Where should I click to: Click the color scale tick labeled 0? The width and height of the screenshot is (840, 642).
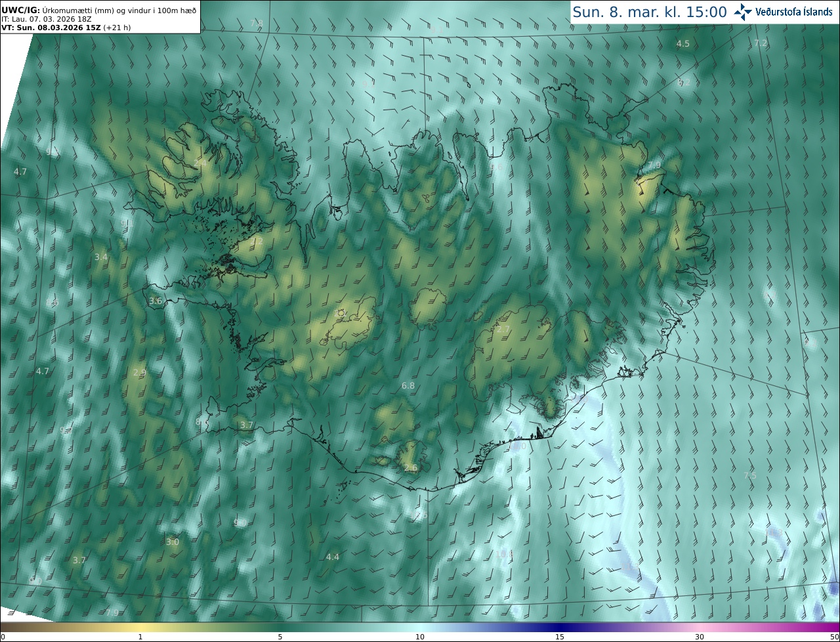(2, 637)
